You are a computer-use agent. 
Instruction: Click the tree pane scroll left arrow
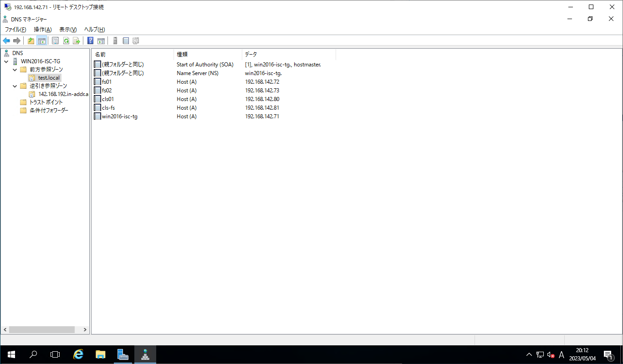tap(5, 329)
